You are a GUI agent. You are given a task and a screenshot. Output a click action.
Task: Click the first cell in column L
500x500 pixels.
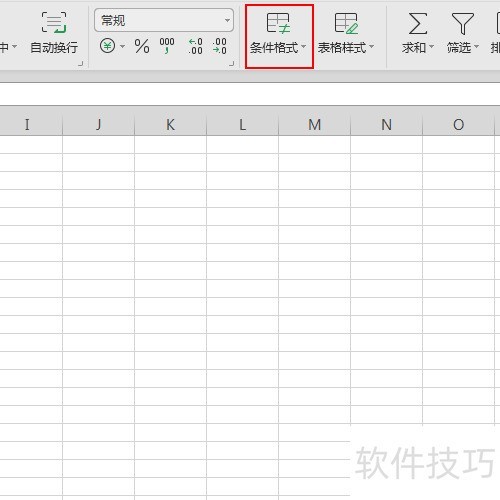pos(242,144)
